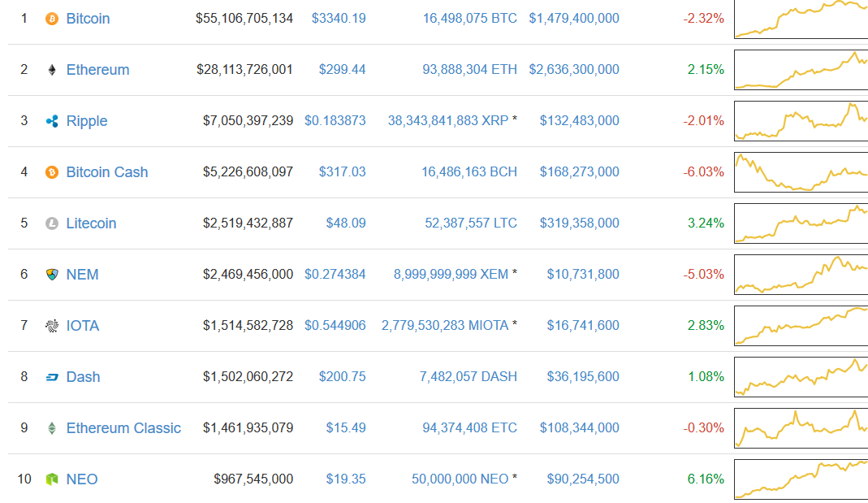Click the green NEO logo icon

click(x=52, y=479)
